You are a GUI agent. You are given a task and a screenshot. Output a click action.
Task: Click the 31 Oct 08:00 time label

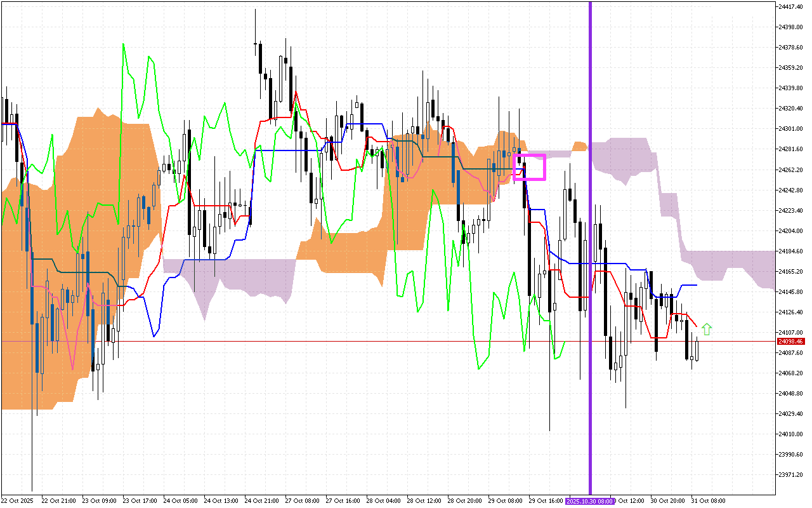pos(709,501)
